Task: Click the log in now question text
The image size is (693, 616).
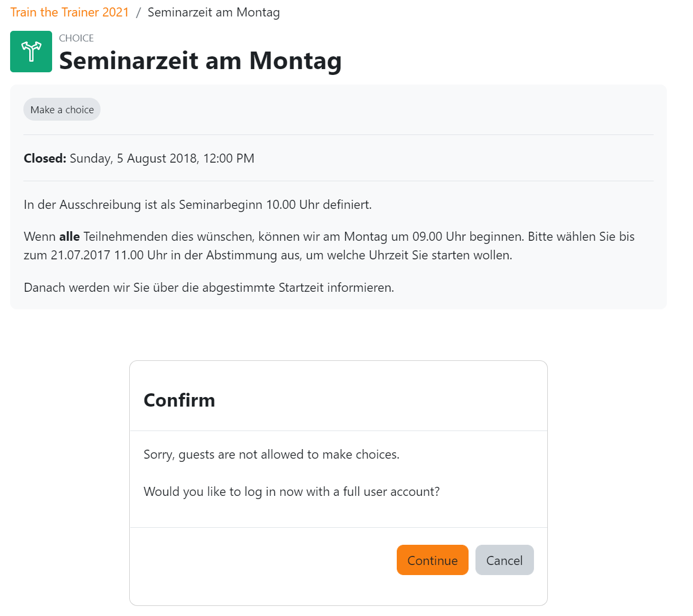Action: point(291,492)
